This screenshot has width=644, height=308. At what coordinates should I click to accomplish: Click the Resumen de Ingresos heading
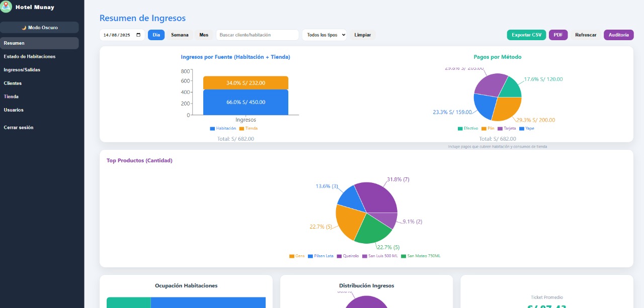point(142,18)
